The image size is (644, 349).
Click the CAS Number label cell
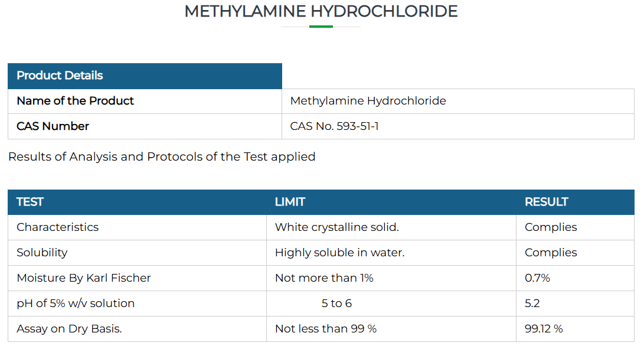tap(145, 126)
